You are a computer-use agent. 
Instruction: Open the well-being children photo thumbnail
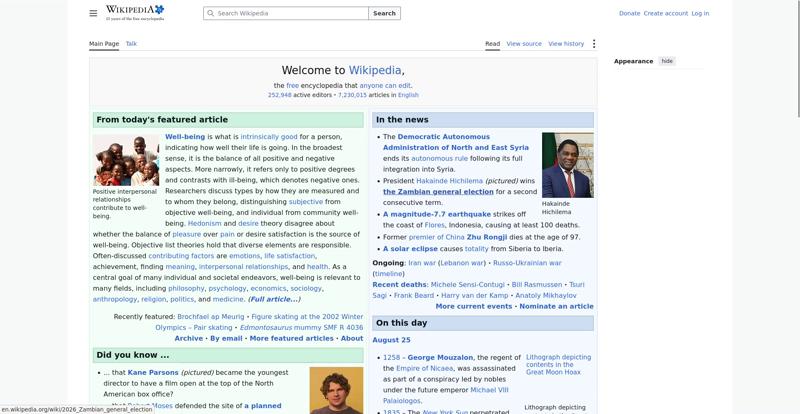[126, 160]
